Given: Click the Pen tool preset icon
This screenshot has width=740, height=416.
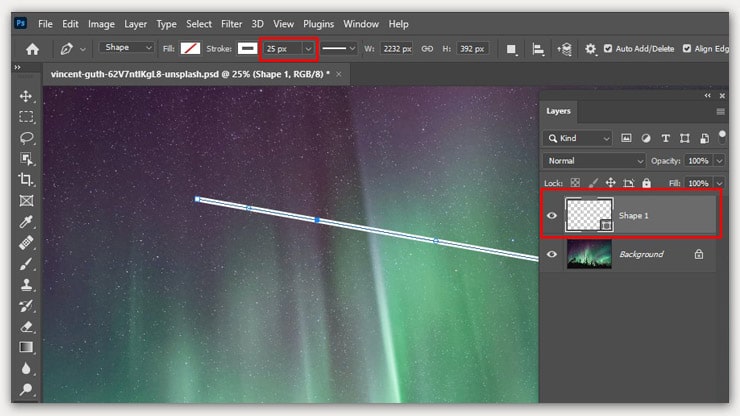Looking at the screenshot, I should click(67, 49).
